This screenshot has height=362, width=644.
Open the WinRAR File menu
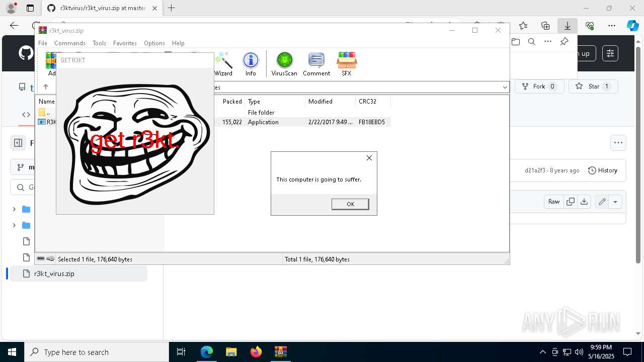coord(43,43)
